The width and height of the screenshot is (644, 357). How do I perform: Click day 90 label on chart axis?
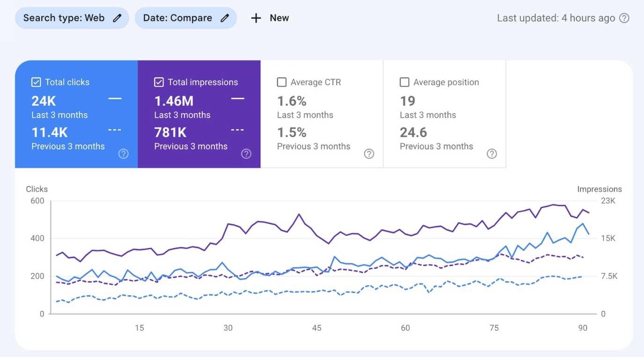(583, 328)
